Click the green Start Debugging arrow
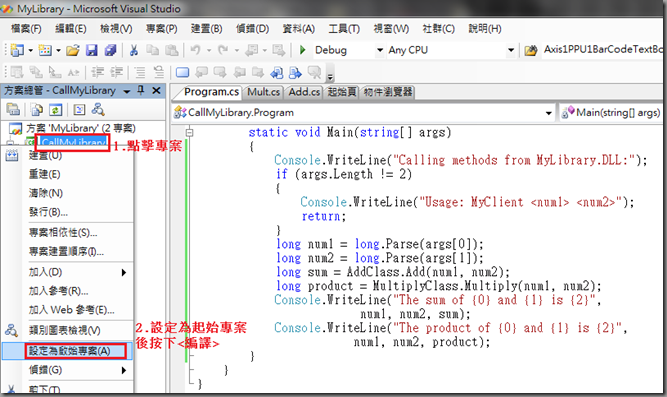 click(302, 50)
